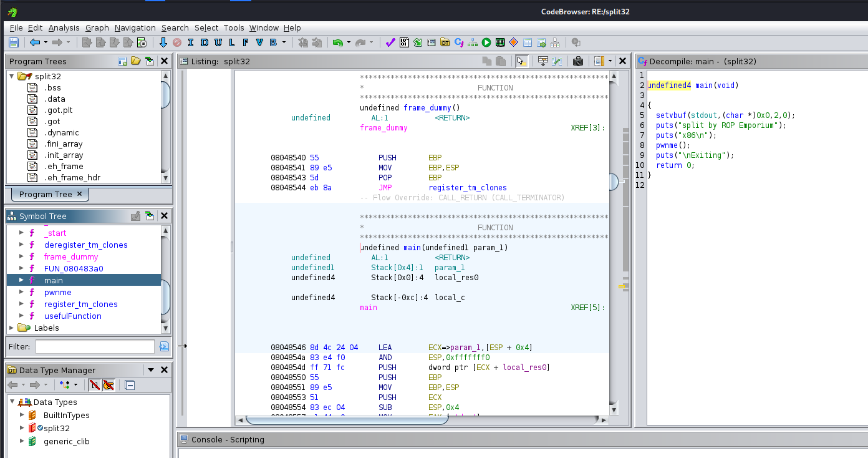
Task: Click the Listing horizontal scrollbar thumb
Action: coord(347,420)
